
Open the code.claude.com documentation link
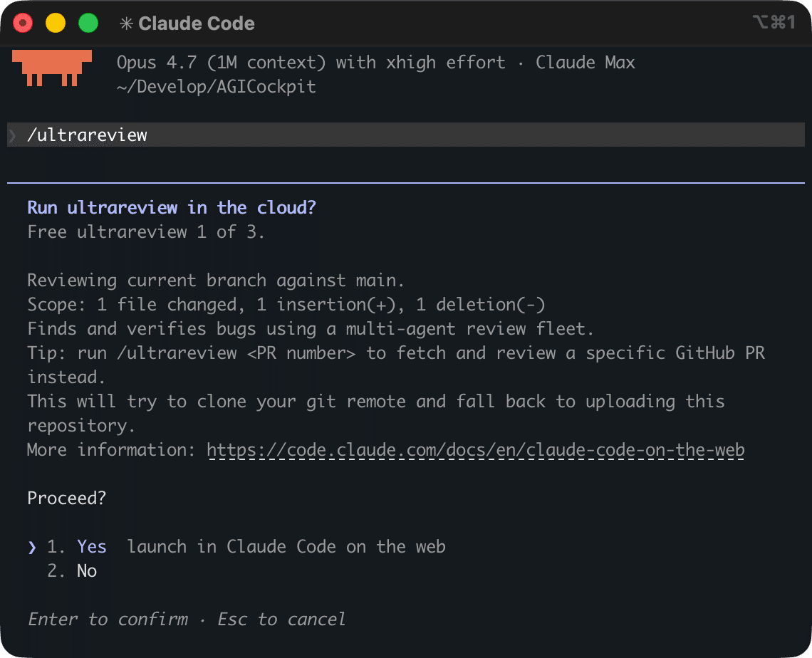tap(475, 450)
